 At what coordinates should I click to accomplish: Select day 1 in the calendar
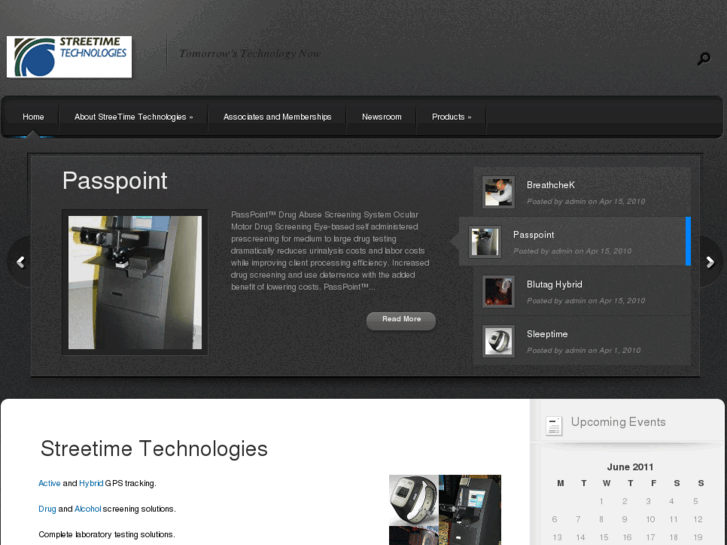[x=601, y=501]
